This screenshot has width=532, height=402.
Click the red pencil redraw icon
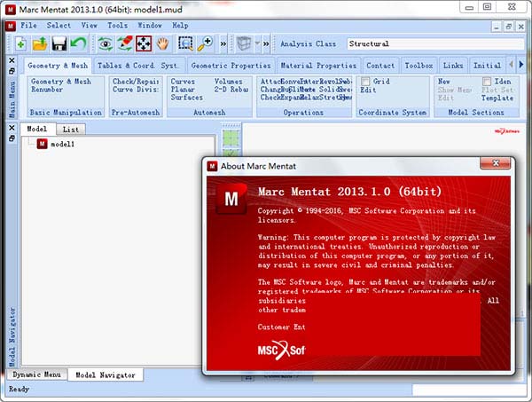tap(124, 44)
